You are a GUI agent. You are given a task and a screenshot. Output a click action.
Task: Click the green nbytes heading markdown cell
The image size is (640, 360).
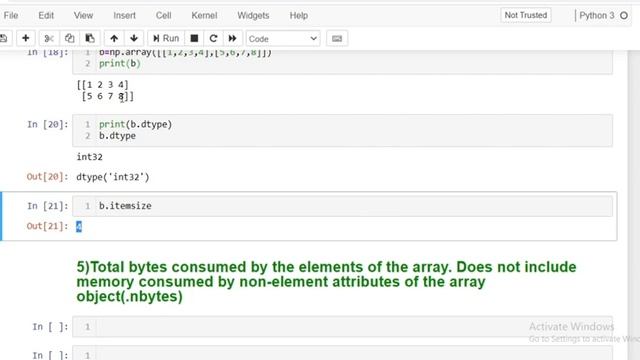(326, 282)
